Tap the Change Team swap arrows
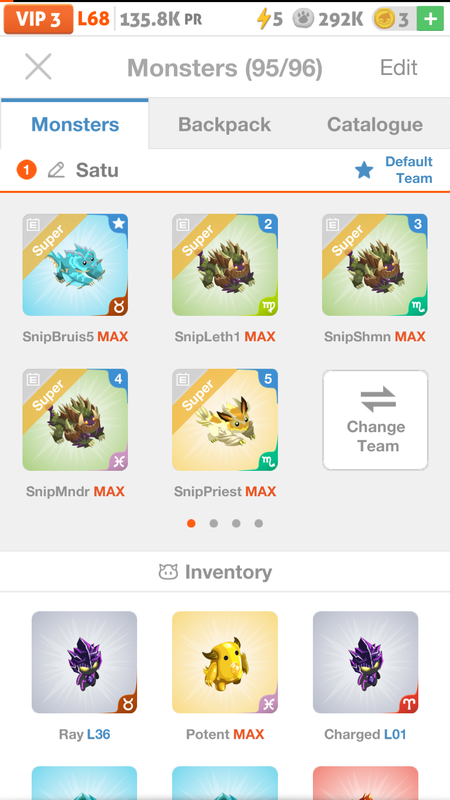This screenshot has width=450, height=800. point(378,399)
